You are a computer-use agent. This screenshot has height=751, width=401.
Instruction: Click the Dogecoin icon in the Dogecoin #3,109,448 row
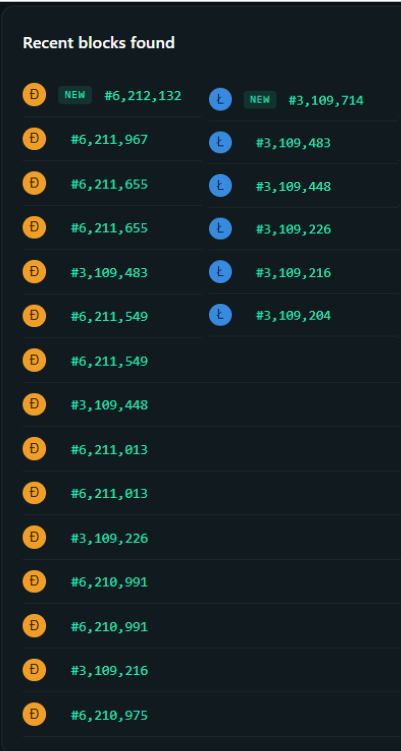[34, 404]
